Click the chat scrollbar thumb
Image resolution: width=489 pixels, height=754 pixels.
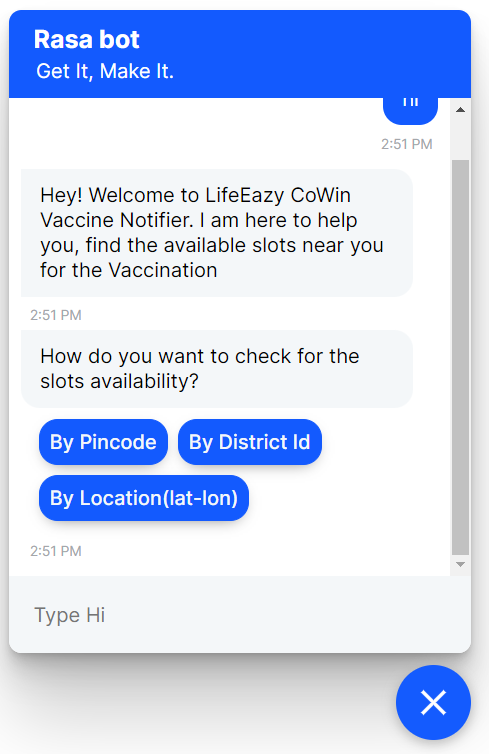pos(460,357)
